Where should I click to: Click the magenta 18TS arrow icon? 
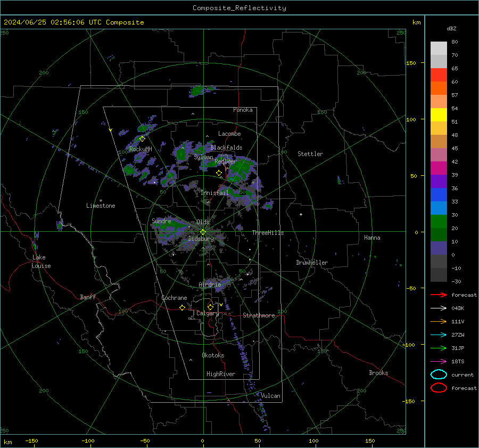click(x=439, y=362)
